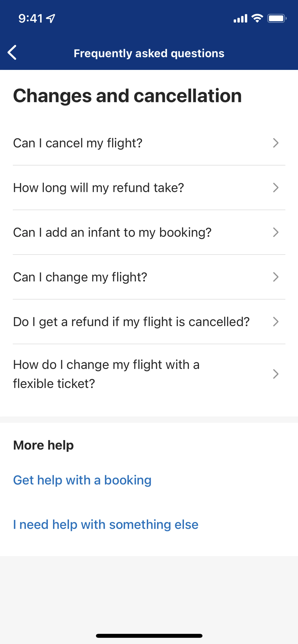Screen dimensions: 298x644
Task: Tap "I need help with something else"
Action: point(106,525)
